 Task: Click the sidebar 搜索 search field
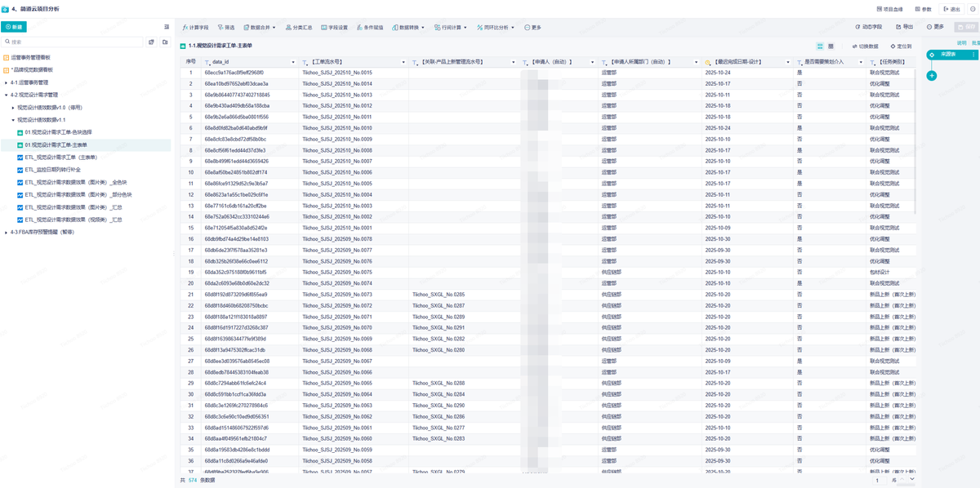click(x=73, y=42)
